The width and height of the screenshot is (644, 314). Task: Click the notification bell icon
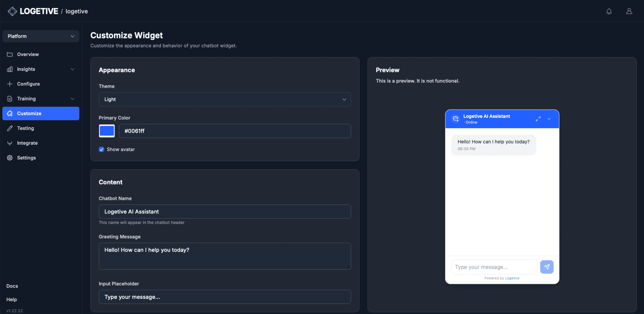tap(609, 11)
